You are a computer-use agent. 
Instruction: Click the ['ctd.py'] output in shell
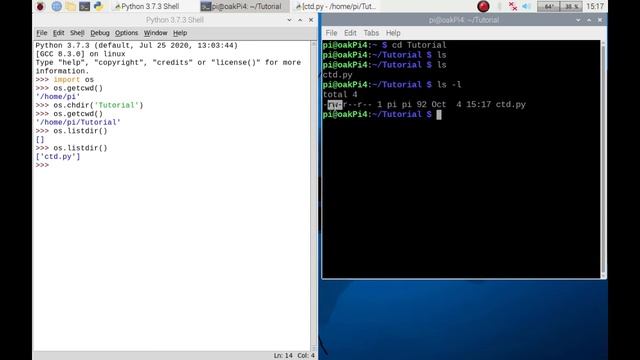tap(58, 157)
